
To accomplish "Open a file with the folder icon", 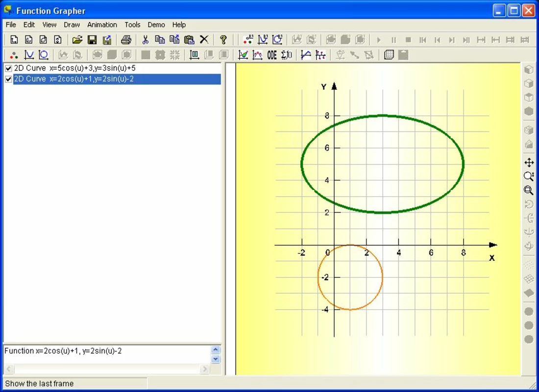I will pos(77,40).
